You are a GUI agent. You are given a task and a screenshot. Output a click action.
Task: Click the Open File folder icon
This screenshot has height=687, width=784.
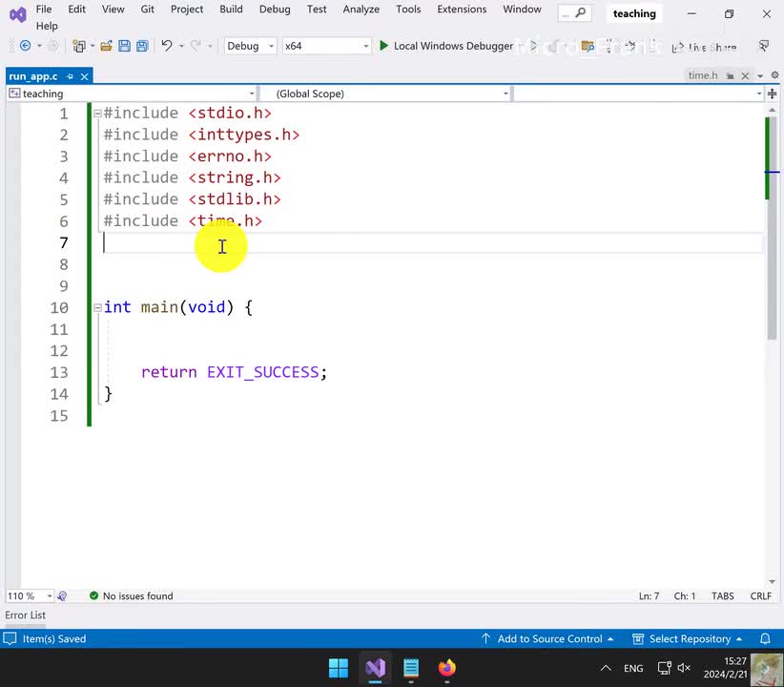click(106, 46)
